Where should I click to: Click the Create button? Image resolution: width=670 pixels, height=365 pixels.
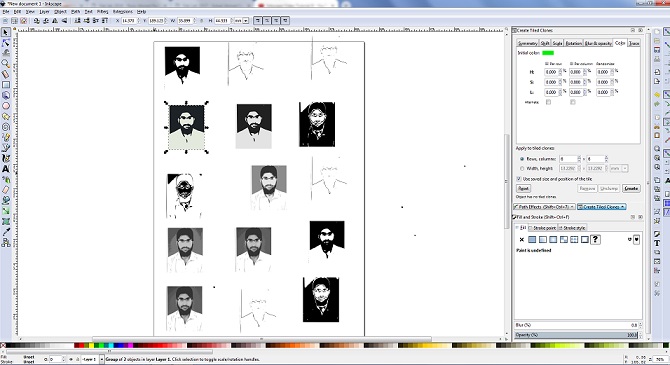pyautogui.click(x=631, y=188)
